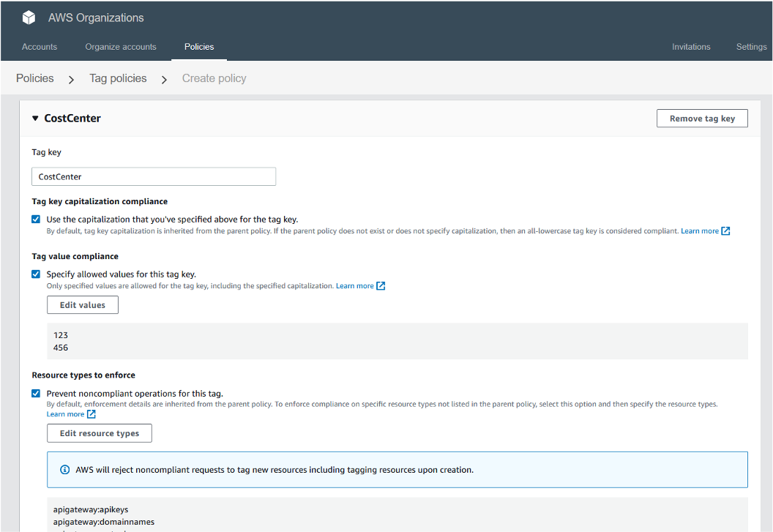Uncheck tag key capitalization compliance checkbox
Screen dimensions: 773x532
point(36,220)
